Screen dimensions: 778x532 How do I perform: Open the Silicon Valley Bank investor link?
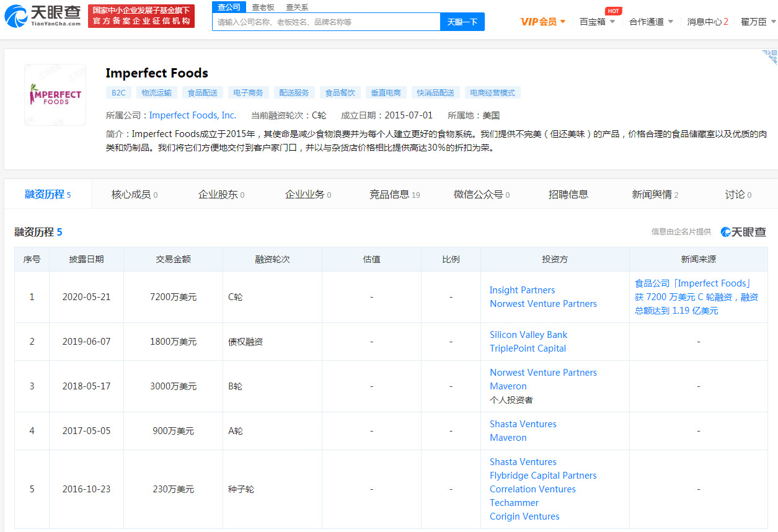[528, 335]
